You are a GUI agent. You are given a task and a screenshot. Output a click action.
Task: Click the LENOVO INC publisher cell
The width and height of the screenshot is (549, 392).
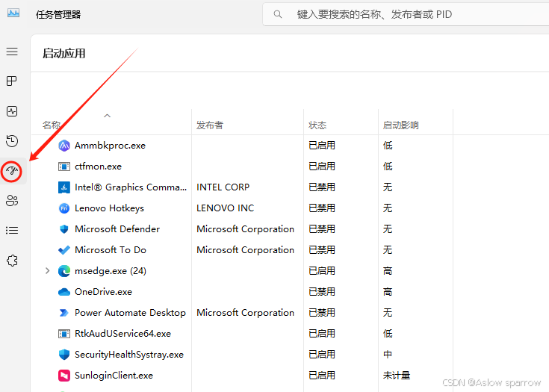tap(225, 208)
